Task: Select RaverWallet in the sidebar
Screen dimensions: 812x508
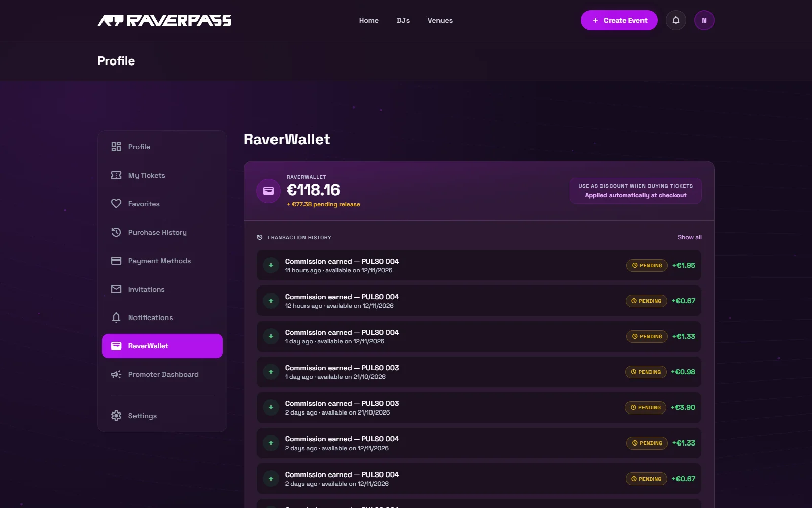Action: pyautogui.click(x=162, y=346)
